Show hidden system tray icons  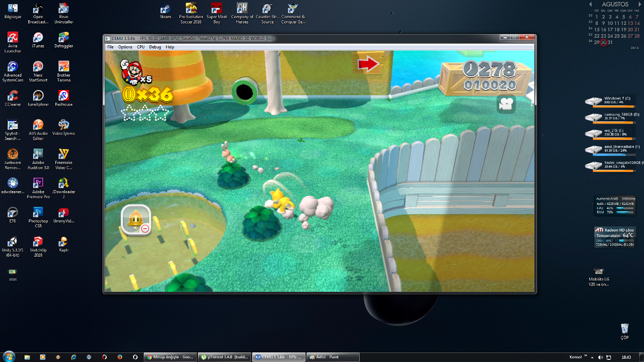click(592, 357)
